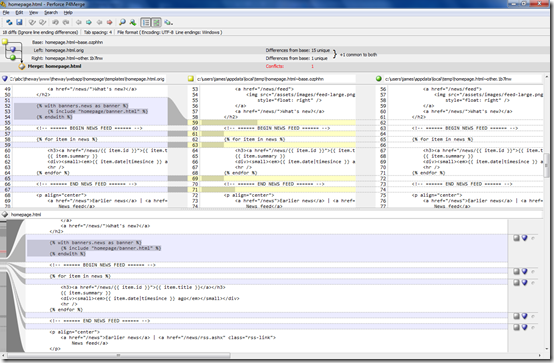The width and height of the screenshot is (554, 363).
Task: Open Find with the magnifier icon
Action: 122,22
